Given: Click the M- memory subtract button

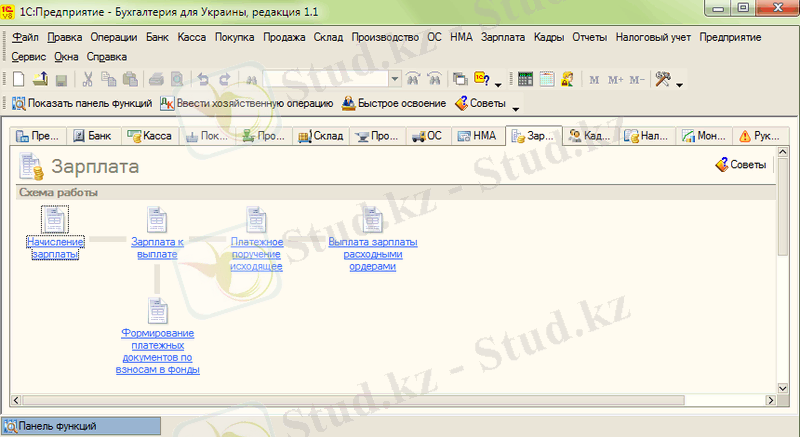Looking at the screenshot, I should 637,80.
